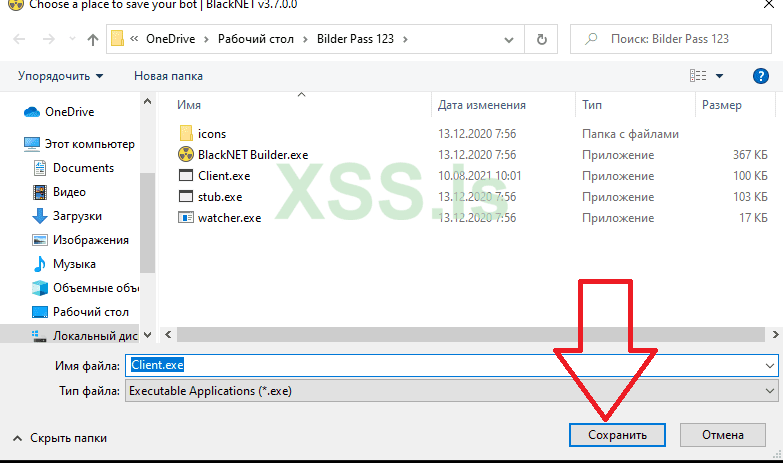This screenshot has height=463, width=783.
Task: Select OneDrive in the navigation pane
Action: point(69,112)
